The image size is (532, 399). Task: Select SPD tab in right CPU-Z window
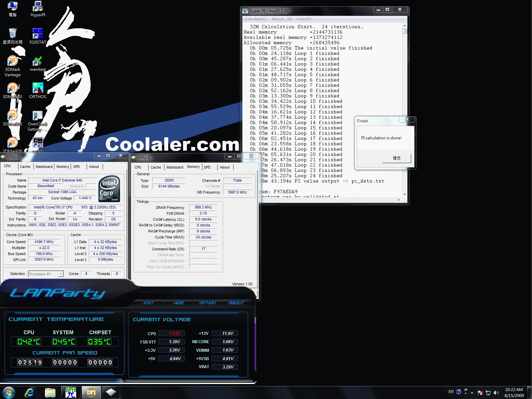click(207, 167)
